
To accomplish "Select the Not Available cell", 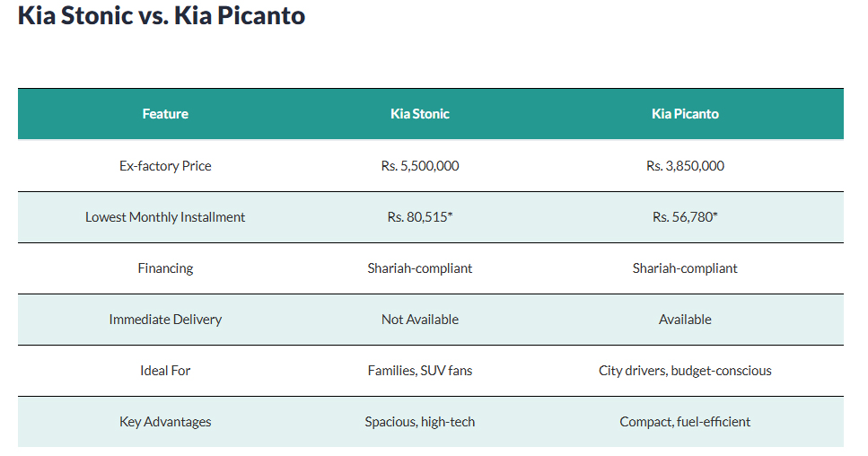I will point(419,320).
